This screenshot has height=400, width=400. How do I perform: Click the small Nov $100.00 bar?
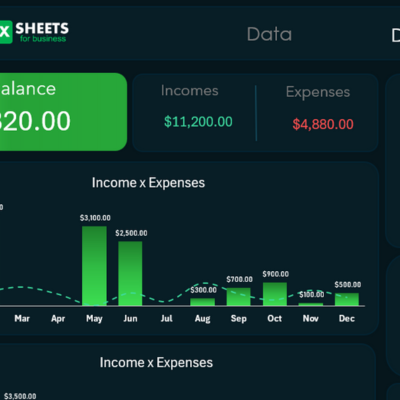point(311,304)
